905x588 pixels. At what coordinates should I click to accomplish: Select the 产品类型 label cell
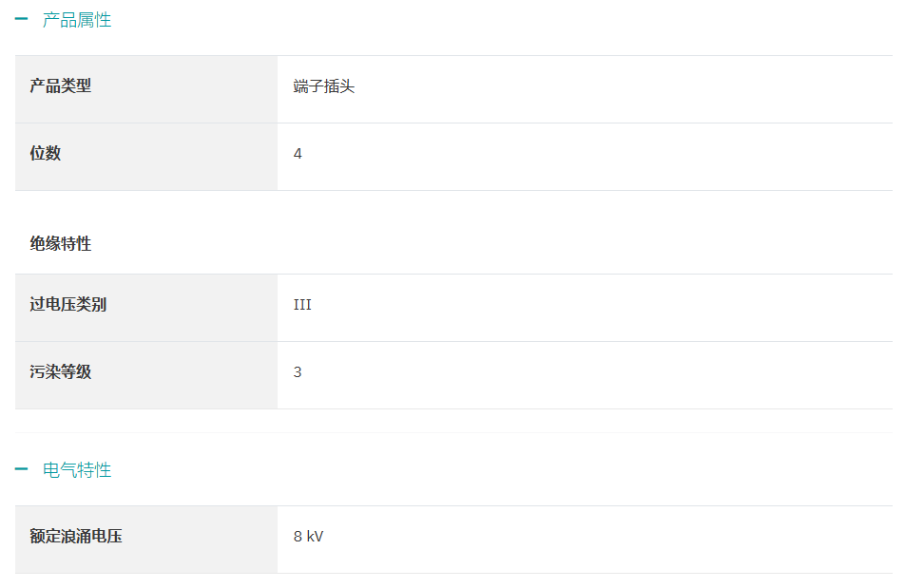(146, 89)
